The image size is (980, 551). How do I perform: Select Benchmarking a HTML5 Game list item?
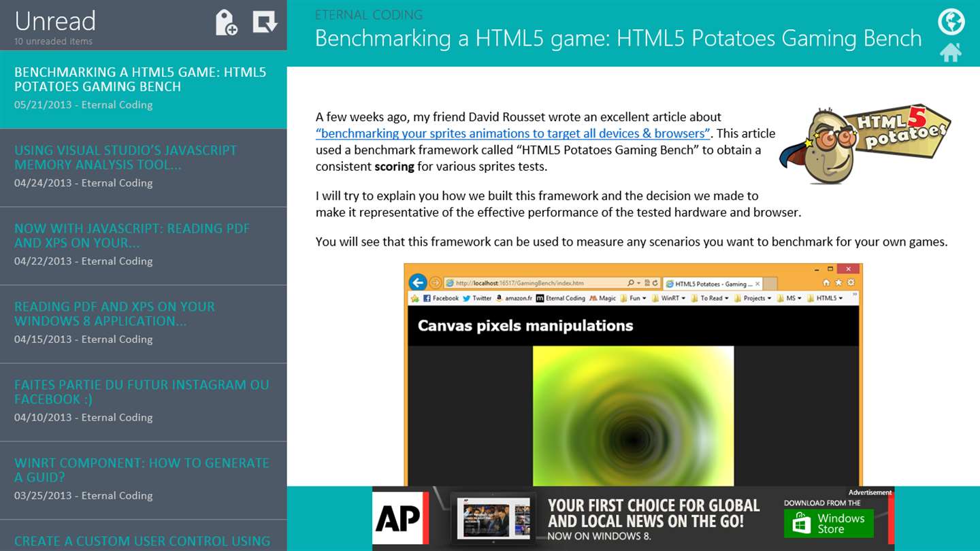144,90
